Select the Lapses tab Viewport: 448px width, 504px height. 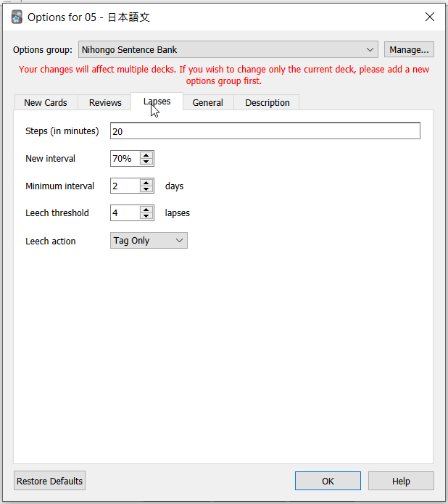point(157,102)
